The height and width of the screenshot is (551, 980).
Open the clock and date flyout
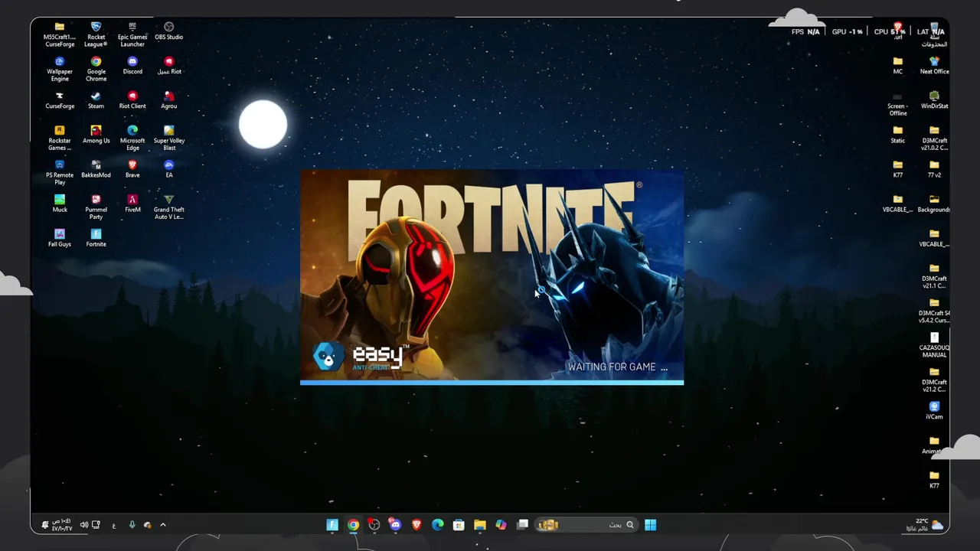point(61,525)
